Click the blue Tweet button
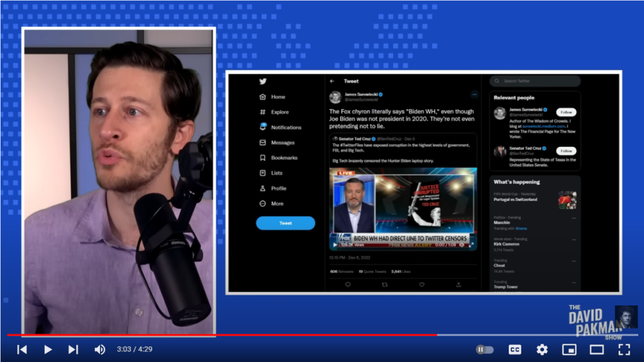This screenshot has width=644, height=362. (x=285, y=223)
